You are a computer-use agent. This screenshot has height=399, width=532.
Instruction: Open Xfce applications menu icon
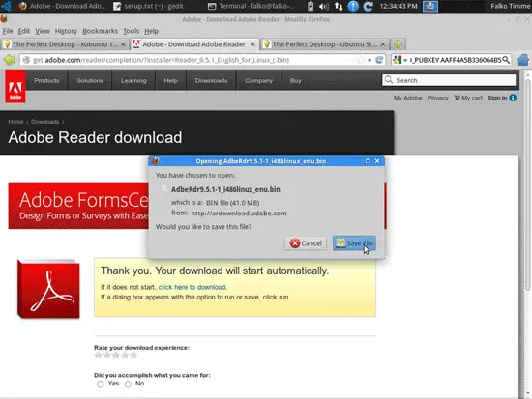[6, 6]
